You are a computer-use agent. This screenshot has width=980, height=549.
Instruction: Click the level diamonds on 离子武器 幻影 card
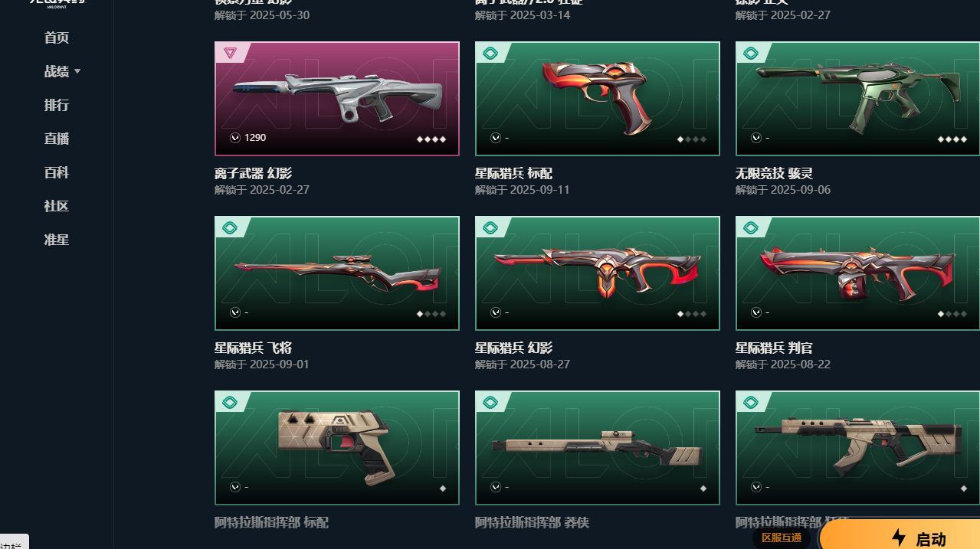(x=431, y=139)
